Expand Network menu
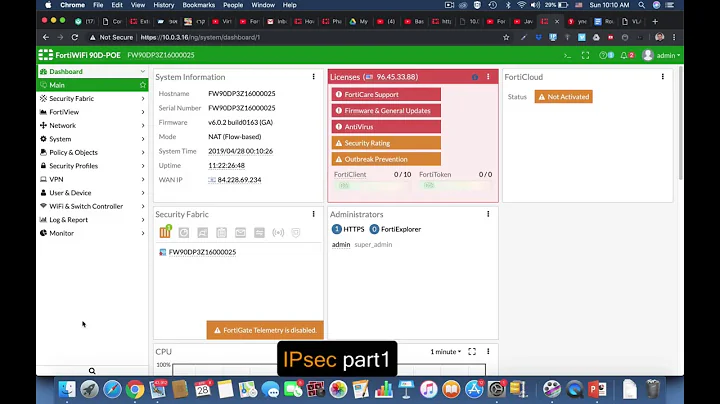 92,125
